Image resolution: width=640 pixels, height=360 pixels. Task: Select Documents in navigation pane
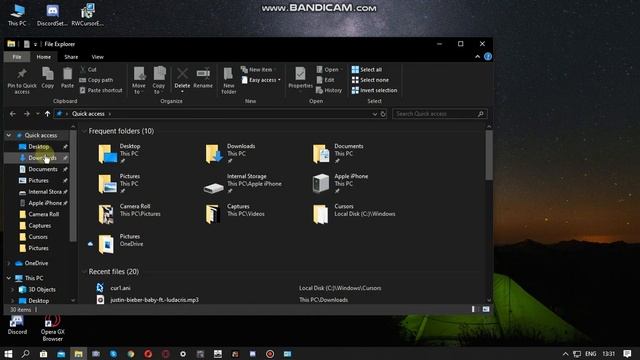coord(43,169)
